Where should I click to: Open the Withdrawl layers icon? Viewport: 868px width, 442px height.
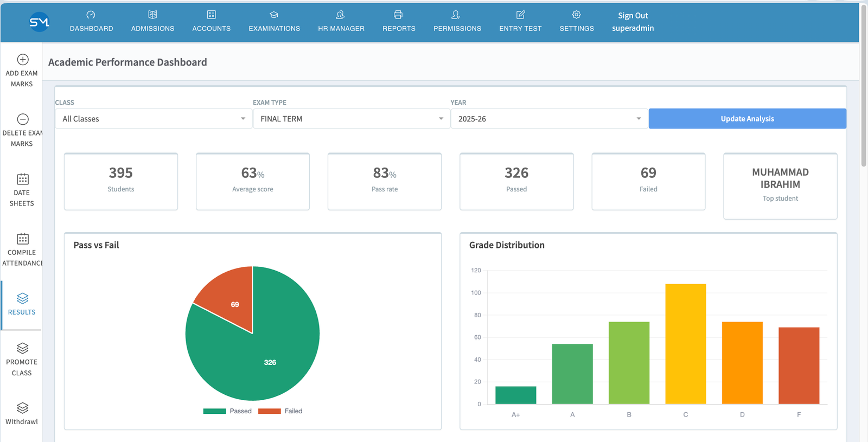pyautogui.click(x=23, y=408)
